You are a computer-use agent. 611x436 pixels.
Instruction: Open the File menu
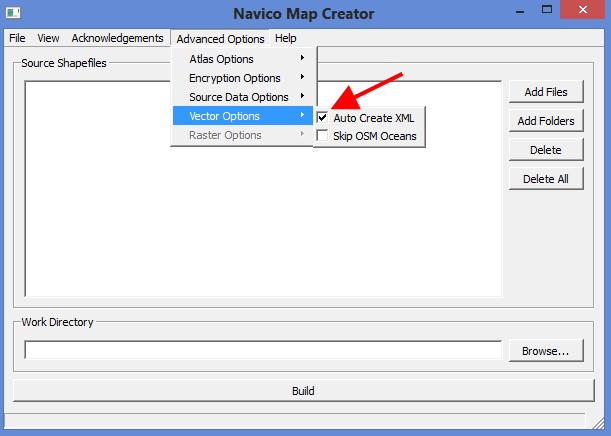[17, 38]
